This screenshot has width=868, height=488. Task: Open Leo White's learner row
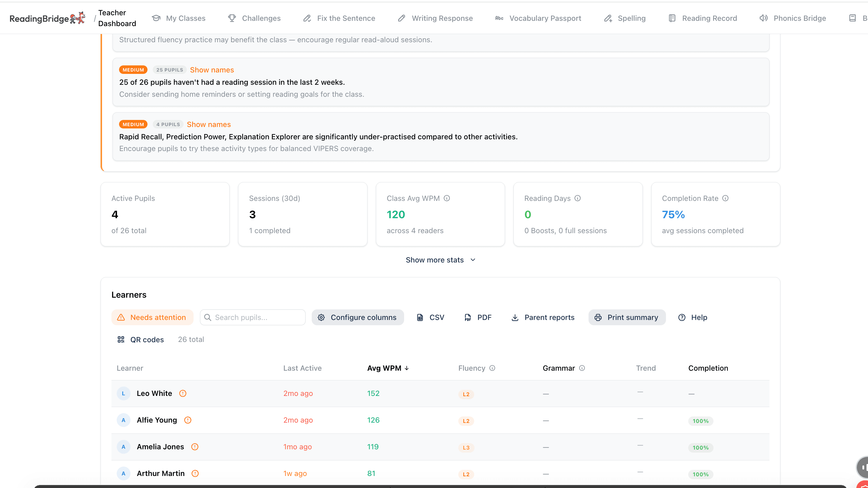(440, 393)
